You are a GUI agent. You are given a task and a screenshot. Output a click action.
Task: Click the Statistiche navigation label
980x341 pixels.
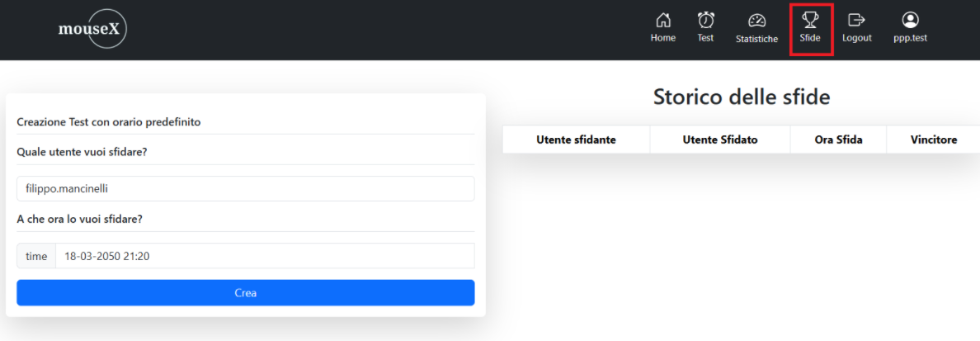pyautogui.click(x=756, y=39)
